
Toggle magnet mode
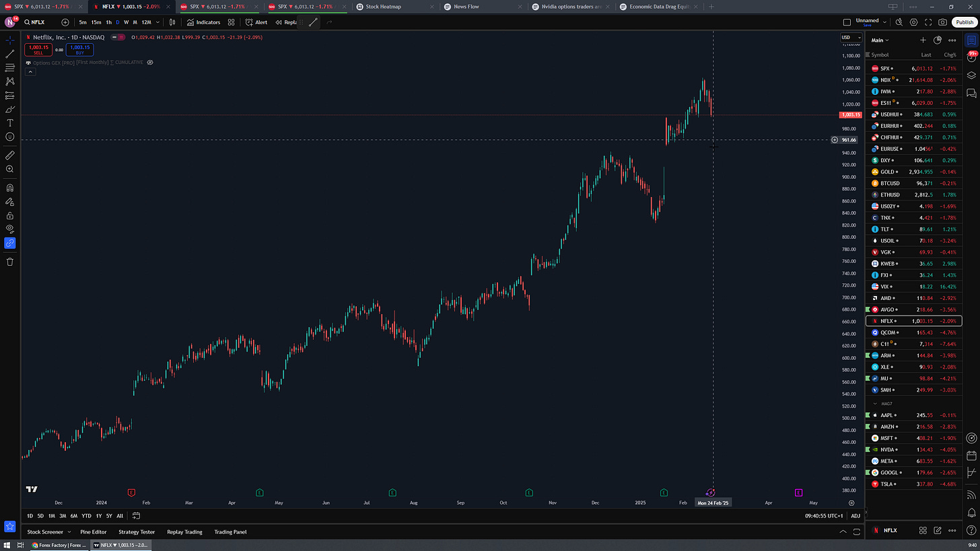(x=10, y=188)
